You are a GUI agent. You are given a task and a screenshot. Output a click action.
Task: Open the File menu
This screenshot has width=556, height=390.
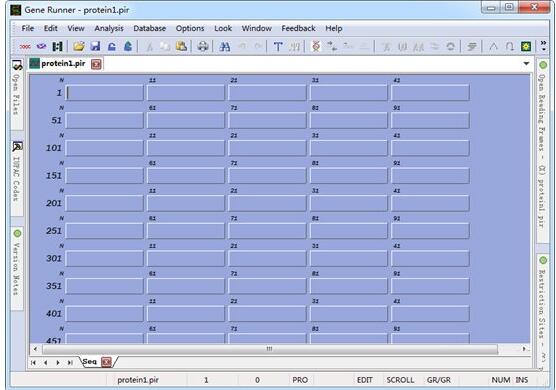[x=28, y=28]
